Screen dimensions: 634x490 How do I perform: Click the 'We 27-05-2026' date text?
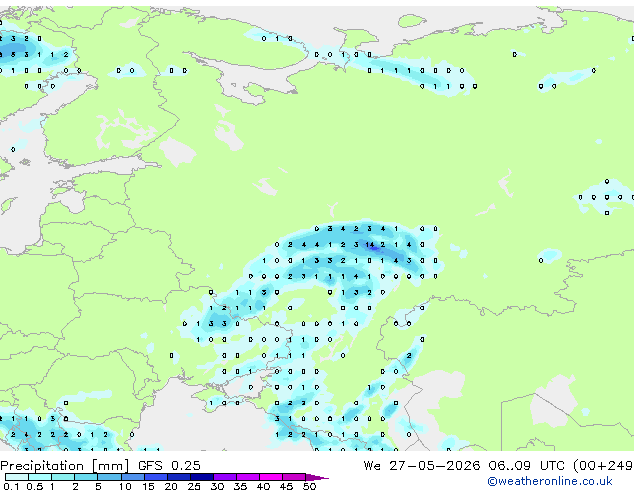point(422,466)
